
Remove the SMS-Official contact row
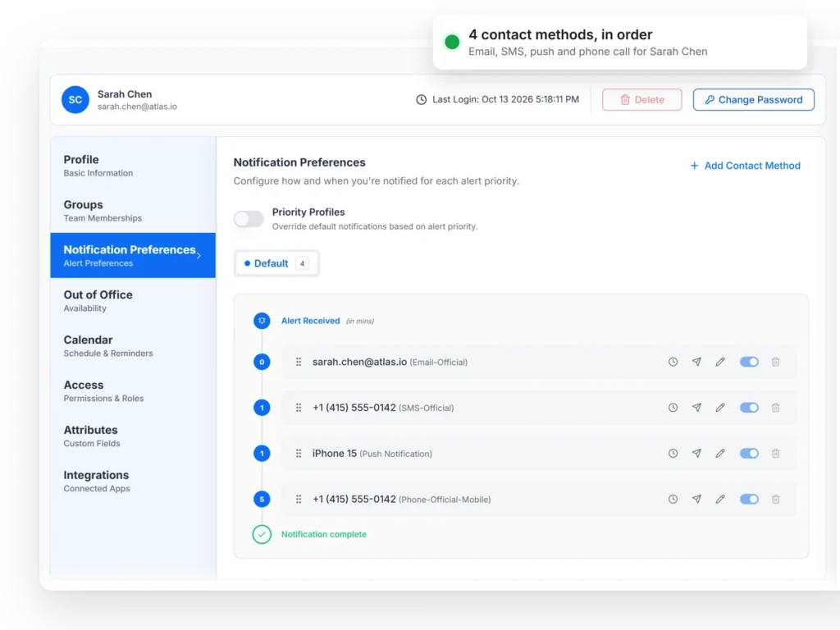click(775, 408)
